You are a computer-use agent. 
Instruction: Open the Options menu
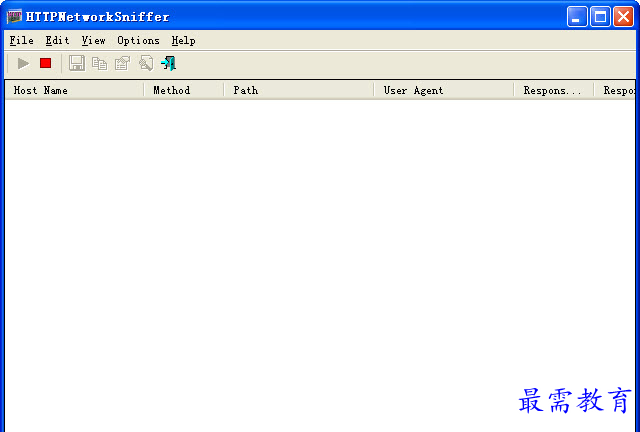click(138, 40)
